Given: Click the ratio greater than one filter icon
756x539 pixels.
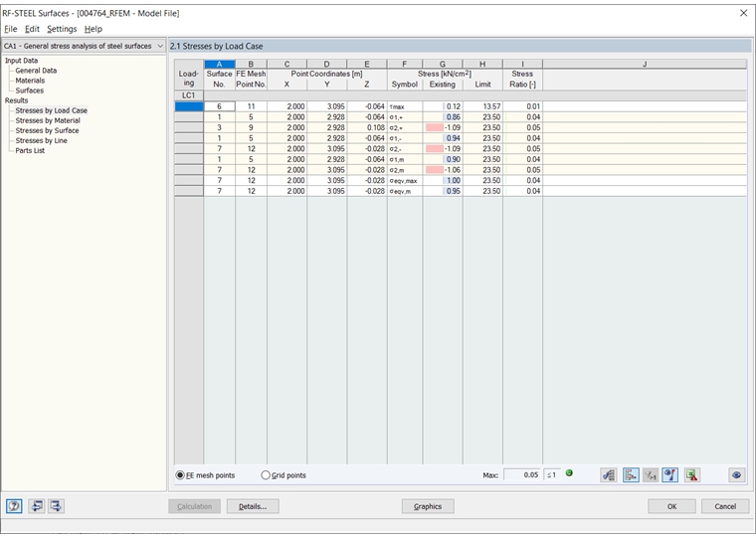Looking at the screenshot, I should coord(651,475).
